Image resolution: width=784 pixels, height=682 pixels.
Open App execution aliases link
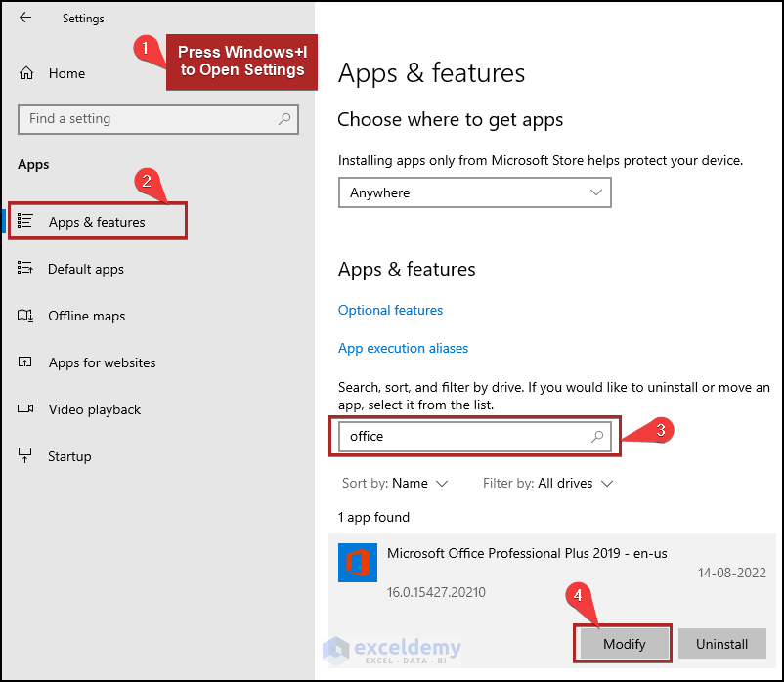403,348
